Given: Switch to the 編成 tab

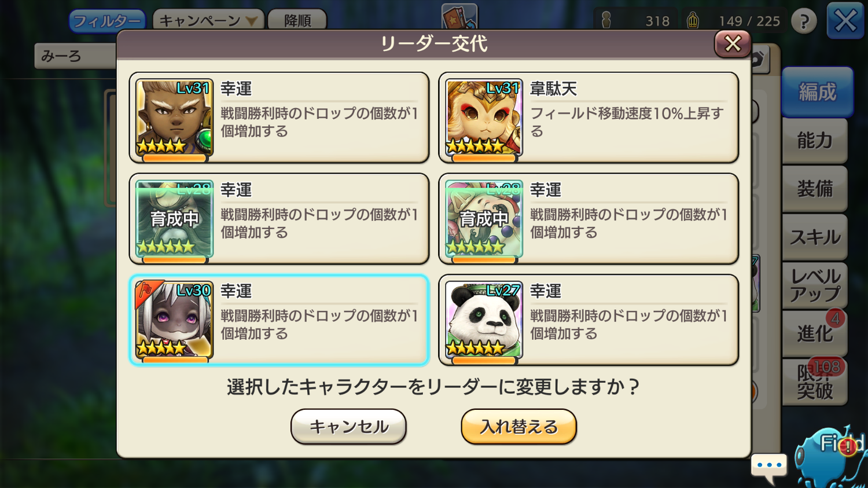Looking at the screenshot, I should pos(817,93).
